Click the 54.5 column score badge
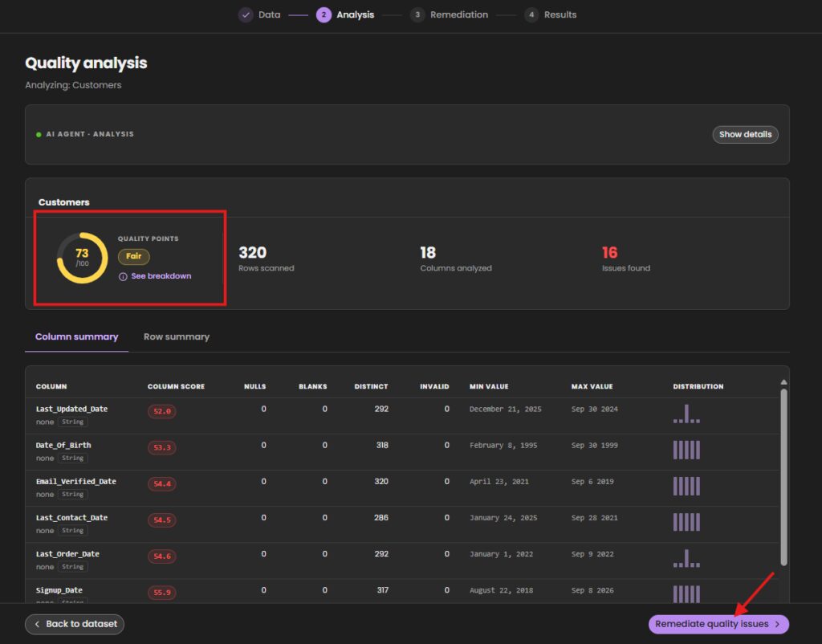 [x=162, y=520]
